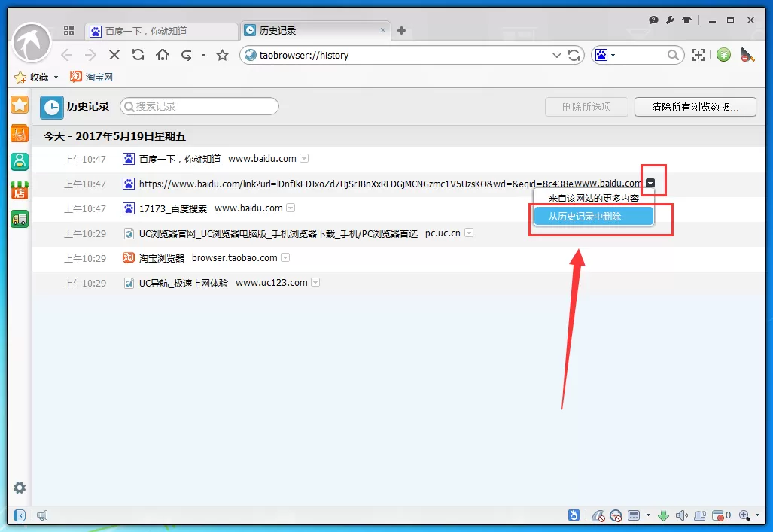773x532 pixels.
Task: Select 来自该网站的更多内容 menu item
Action: pyautogui.click(x=594, y=198)
